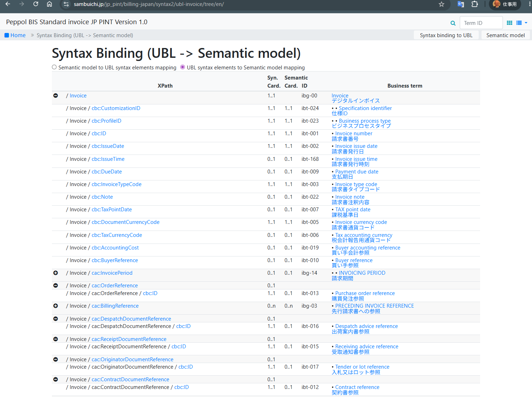Go to Home in the breadcrumb

point(15,35)
